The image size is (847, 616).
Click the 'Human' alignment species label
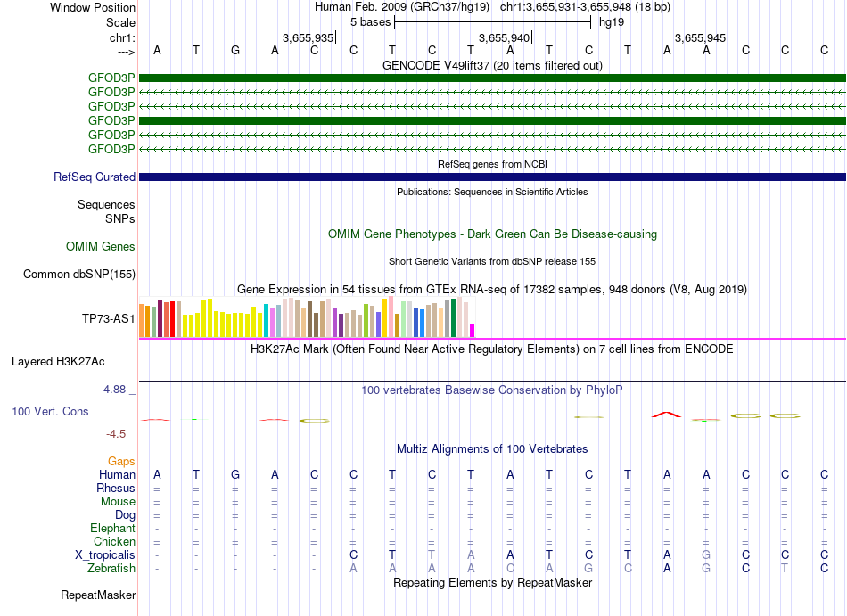(x=117, y=474)
